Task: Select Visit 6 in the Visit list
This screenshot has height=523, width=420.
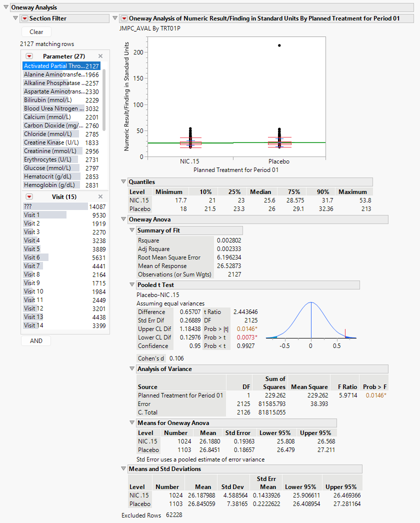Action: [32, 257]
